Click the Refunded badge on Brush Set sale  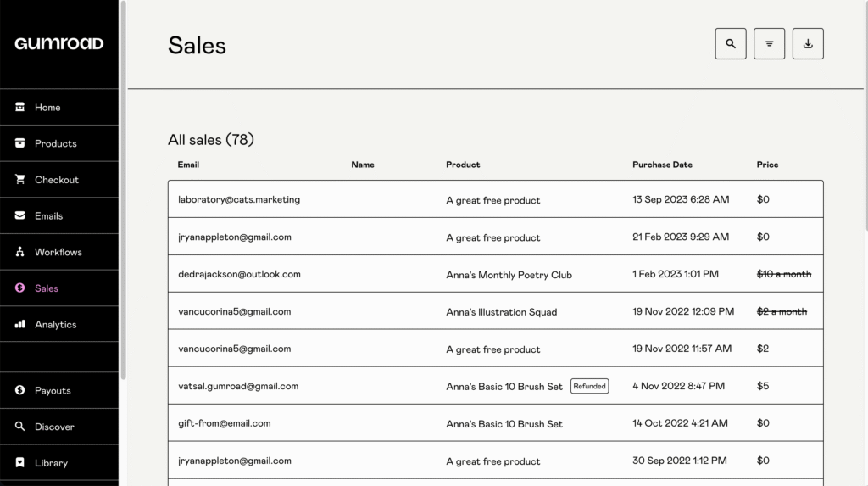coord(589,386)
